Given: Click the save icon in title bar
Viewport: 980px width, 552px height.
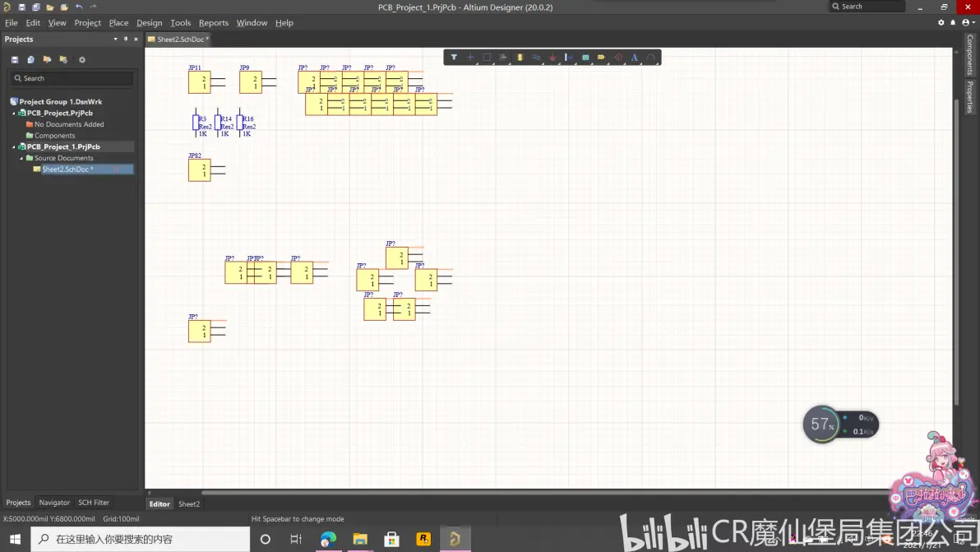Looking at the screenshot, I should pos(21,7).
